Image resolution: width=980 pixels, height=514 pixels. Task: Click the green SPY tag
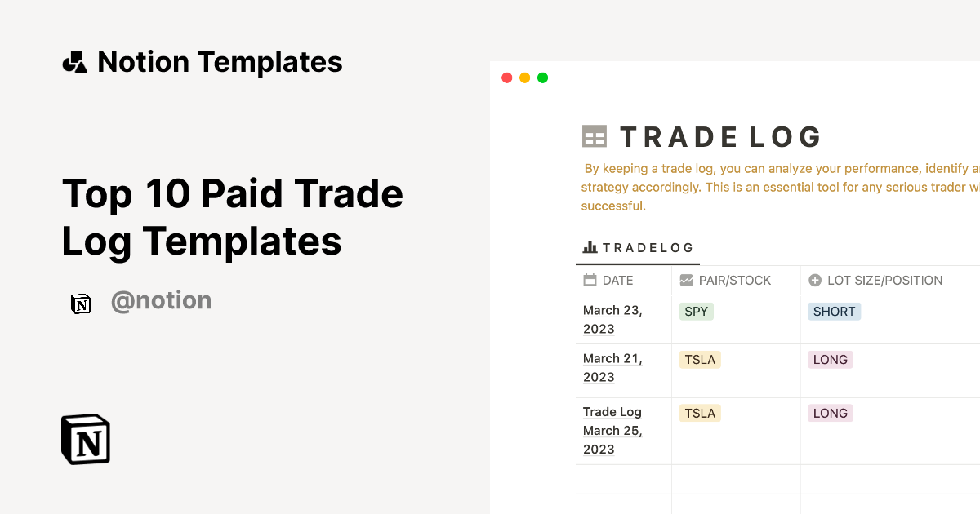(x=696, y=311)
